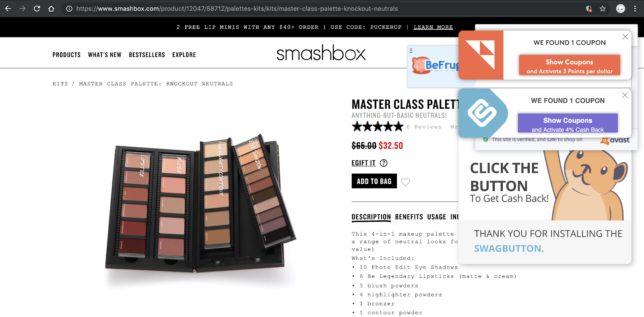Go to browser home icon
Image resolution: width=644 pixels, height=317 pixels.
(x=51, y=8)
